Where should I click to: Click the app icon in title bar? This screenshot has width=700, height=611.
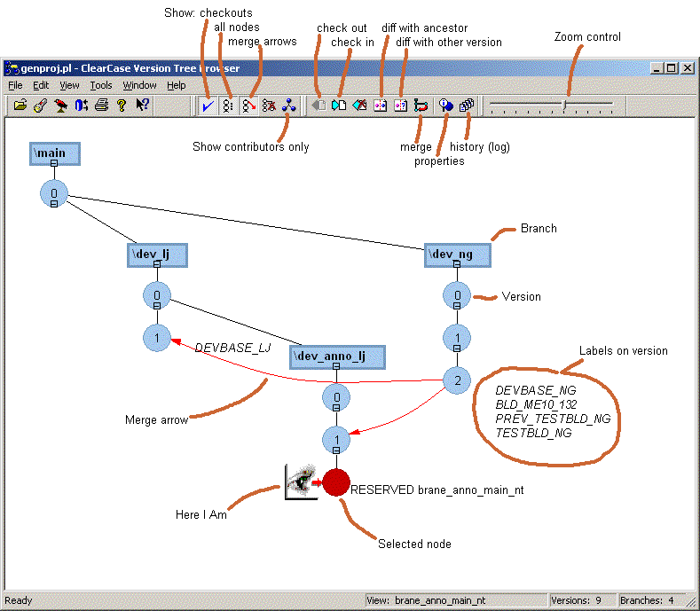[12, 68]
